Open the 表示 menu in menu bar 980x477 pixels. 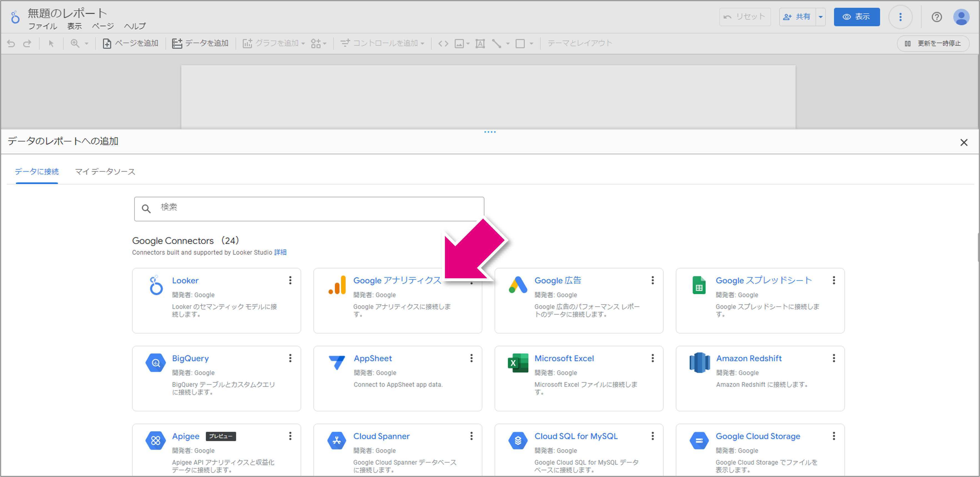pos(75,26)
